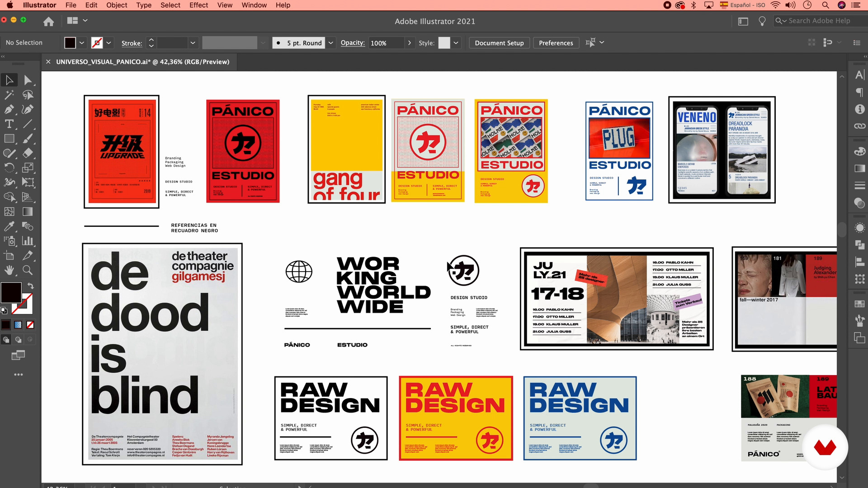Screen dimensions: 868x488
Task: Select the Gradient tool in the toolbar
Action: pyautogui.click(x=28, y=211)
